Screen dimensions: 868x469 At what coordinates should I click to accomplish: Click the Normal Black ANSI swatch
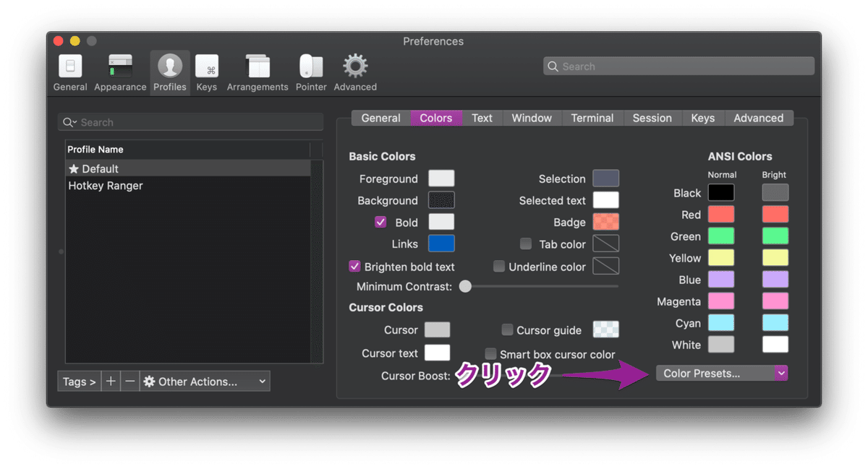tap(721, 192)
